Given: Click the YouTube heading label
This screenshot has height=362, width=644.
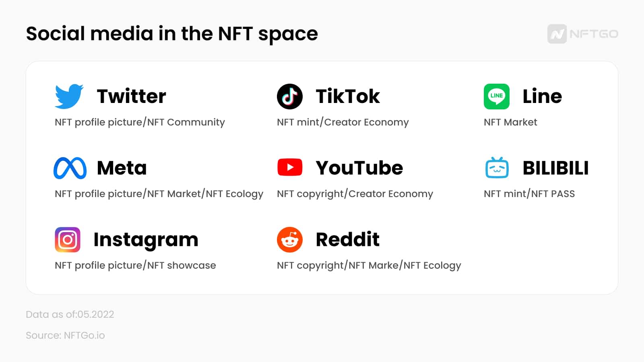Looking at the screenshot, I should tap(359, 168).
